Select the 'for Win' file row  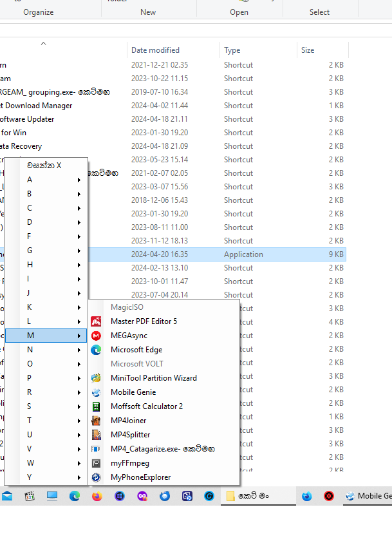click(x=173, y=133)
